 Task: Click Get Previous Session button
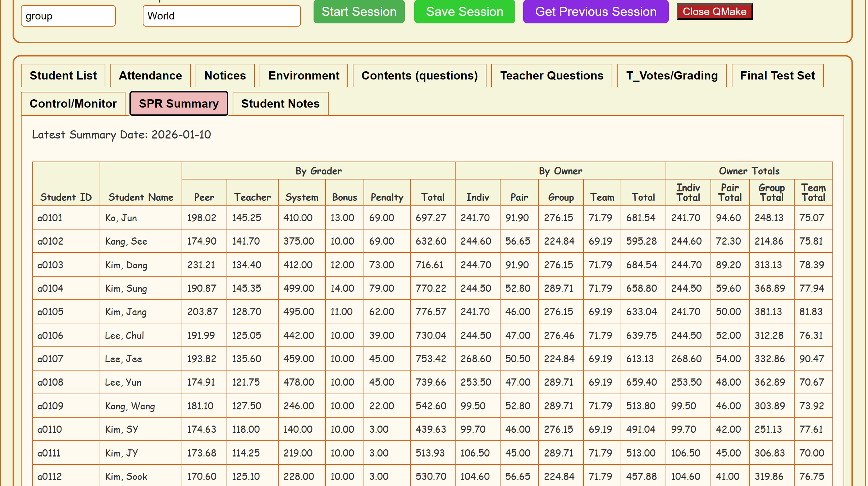tap(595, 12)
